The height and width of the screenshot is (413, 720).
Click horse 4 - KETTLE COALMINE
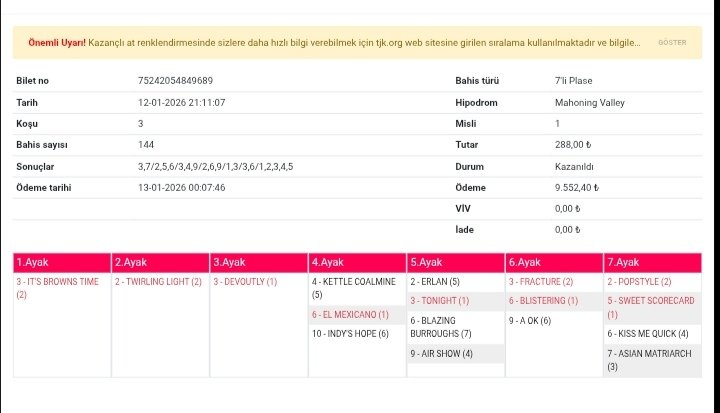point(354,288)
